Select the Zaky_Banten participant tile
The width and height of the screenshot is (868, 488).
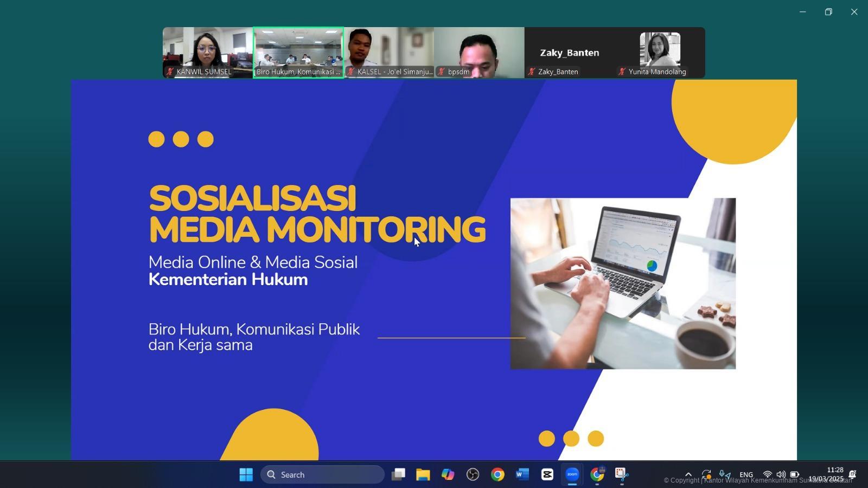(569, 53)
